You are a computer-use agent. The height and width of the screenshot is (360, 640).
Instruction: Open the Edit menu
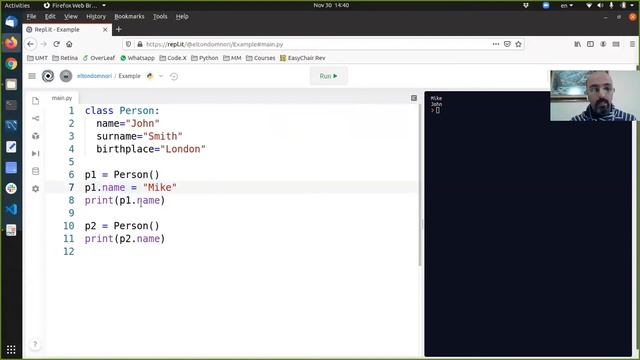click(x=50, y=16)
